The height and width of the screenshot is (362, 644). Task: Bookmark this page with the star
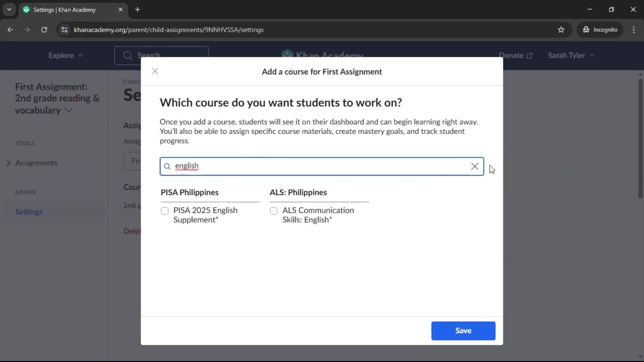coord(561,29)
